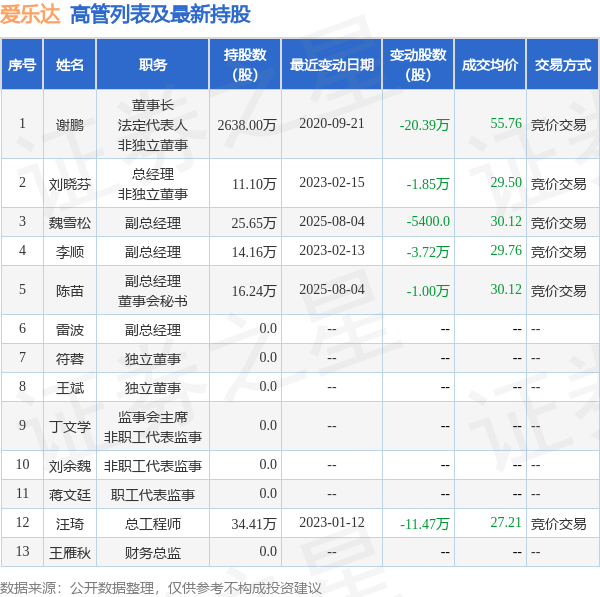Click change value -11.47万

point(424,524)
